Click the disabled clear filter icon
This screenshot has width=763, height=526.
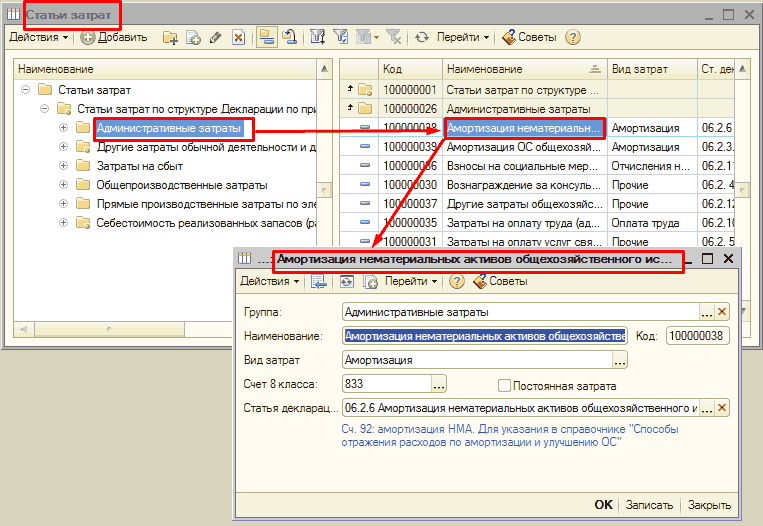point(393,37)
